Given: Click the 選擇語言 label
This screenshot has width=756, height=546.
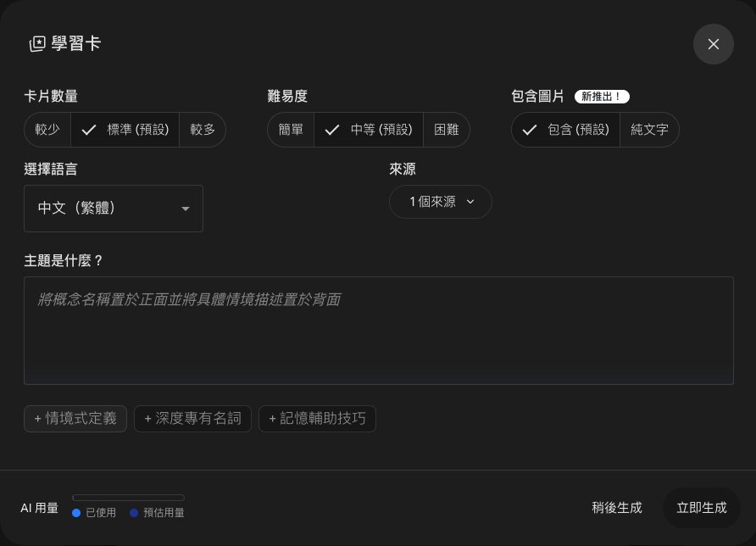Looking at the screenshot, I should click(x=51, y=169).
